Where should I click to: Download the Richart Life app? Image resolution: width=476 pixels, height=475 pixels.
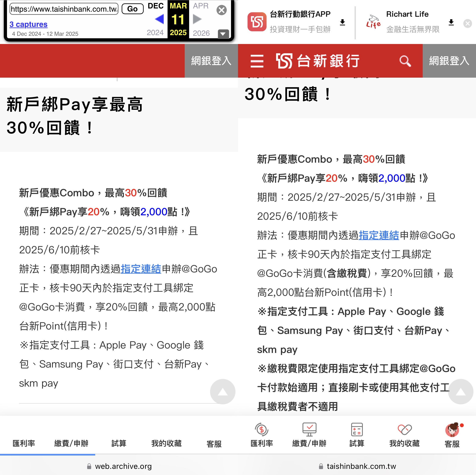(x=451, y=22)
